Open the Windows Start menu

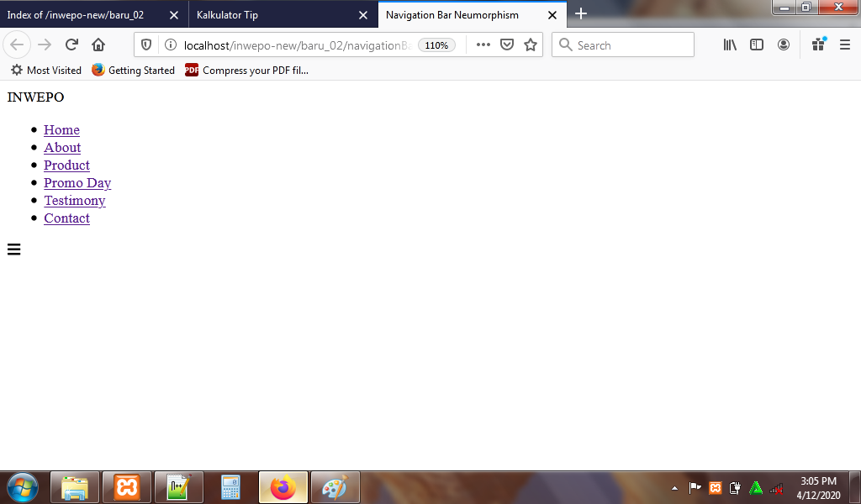(x=22, y=487)
